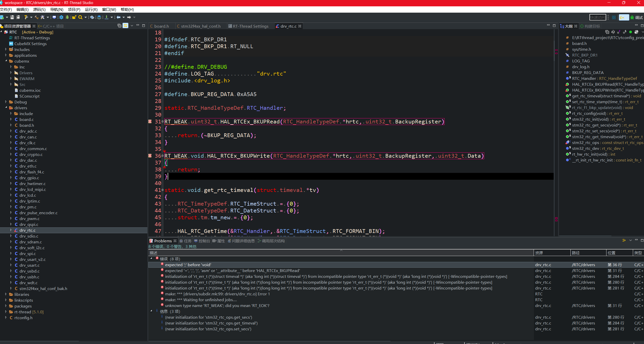The width and height of the screenshot is (644, 344).
Task: Switch to 调试 debug perspective
Action: coord(636,17)
